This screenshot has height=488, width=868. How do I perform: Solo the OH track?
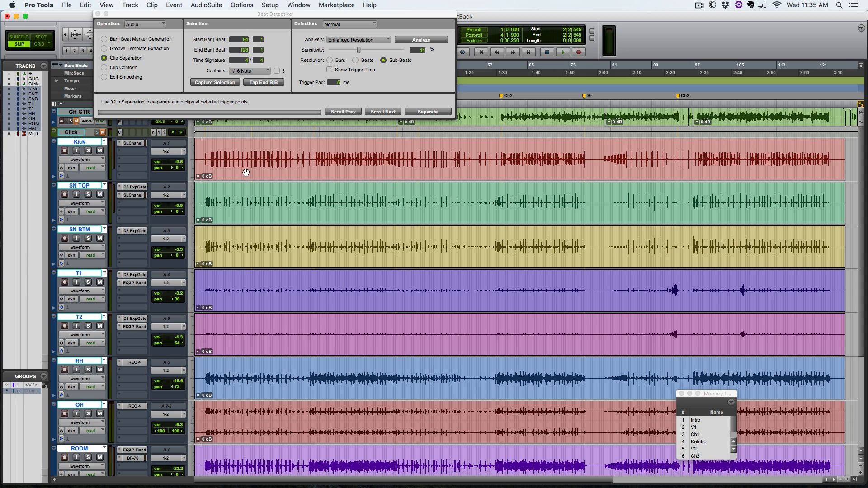pyautogui.click(x=88, y=413)
